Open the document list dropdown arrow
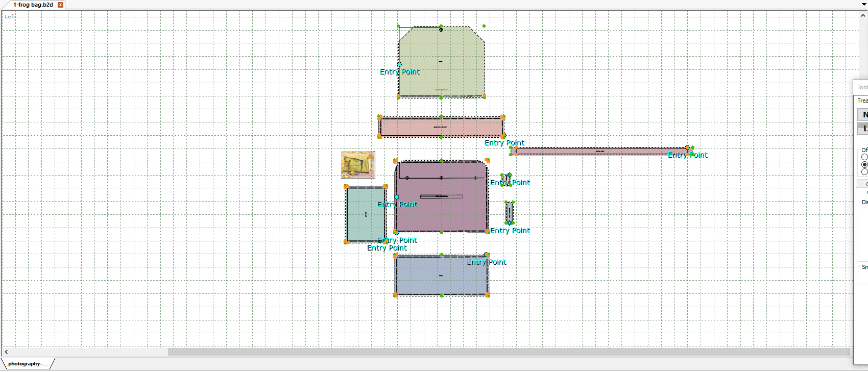This screenshot has width=868, height=372. (864, 5)
